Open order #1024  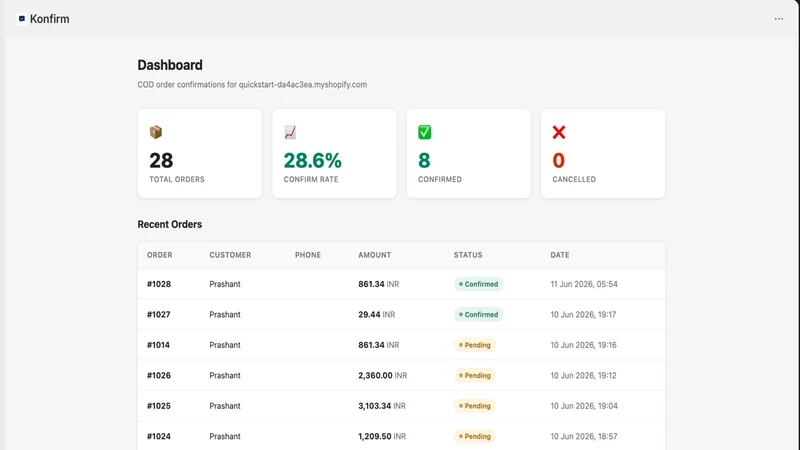click(x=159, y=437)
